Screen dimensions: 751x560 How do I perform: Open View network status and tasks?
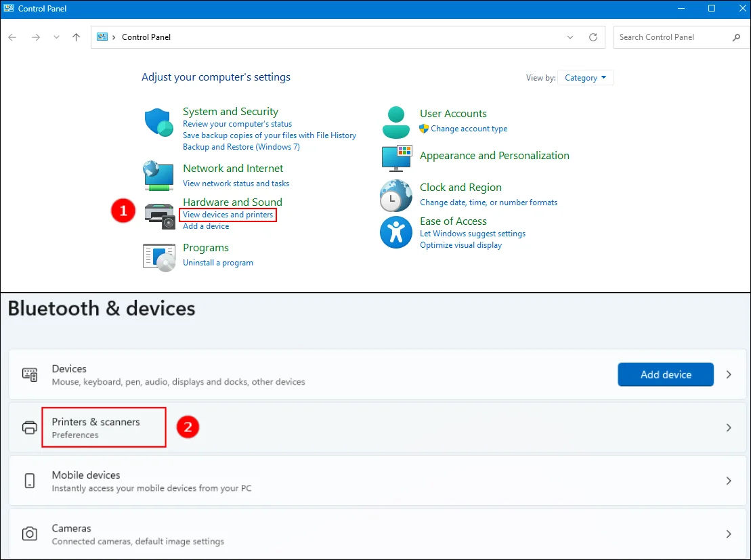(x=236, y=184)
